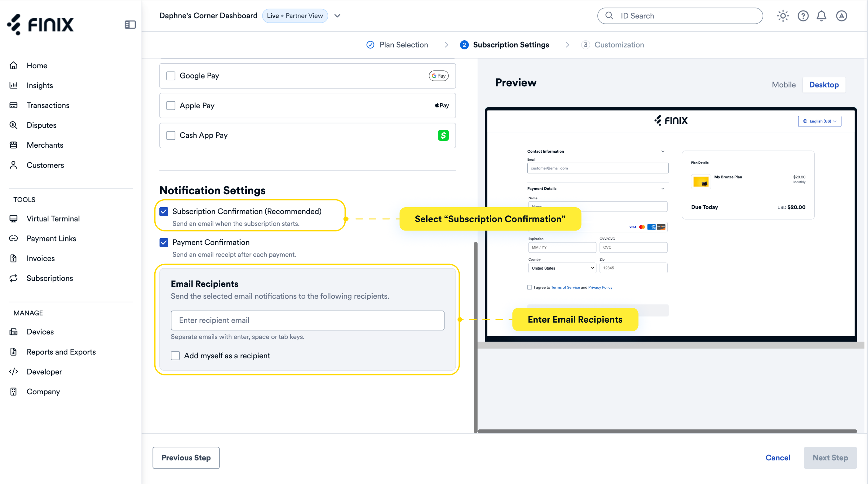
Task: Click the ID Search magnifier icon
Action: 609,16
